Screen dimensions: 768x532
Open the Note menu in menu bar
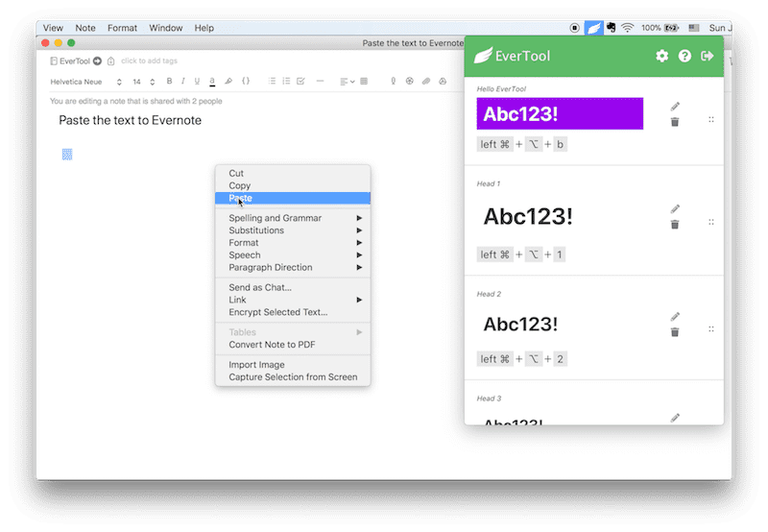[x=85, y=28]
